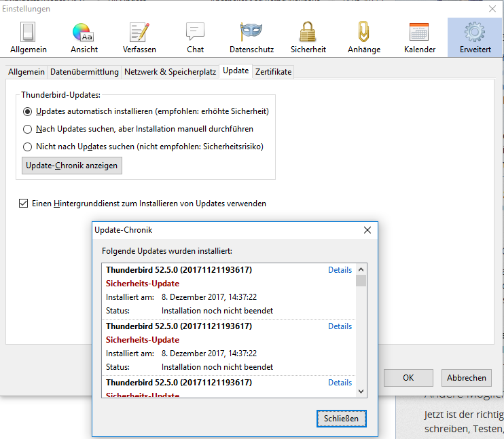Close the Einstellungen window with X
This screenshot has width=504, height=439.
point(492,9)
